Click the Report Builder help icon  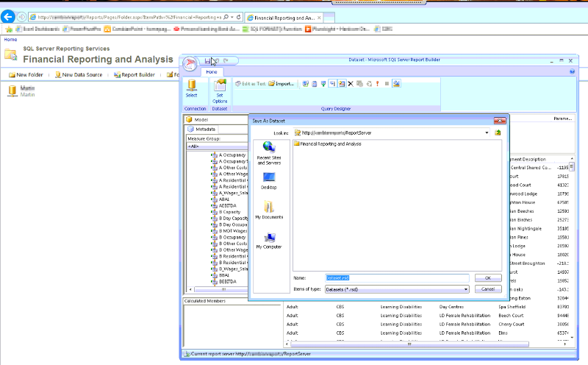[573, 71]
